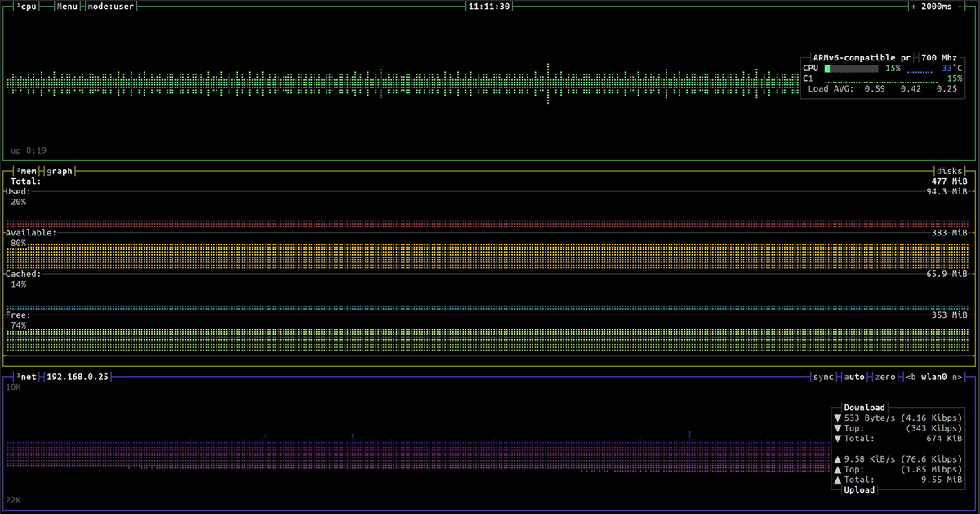This screenshot has width=980, height=514.
Task: Open the btop Menu
Action: pos(67,7)
